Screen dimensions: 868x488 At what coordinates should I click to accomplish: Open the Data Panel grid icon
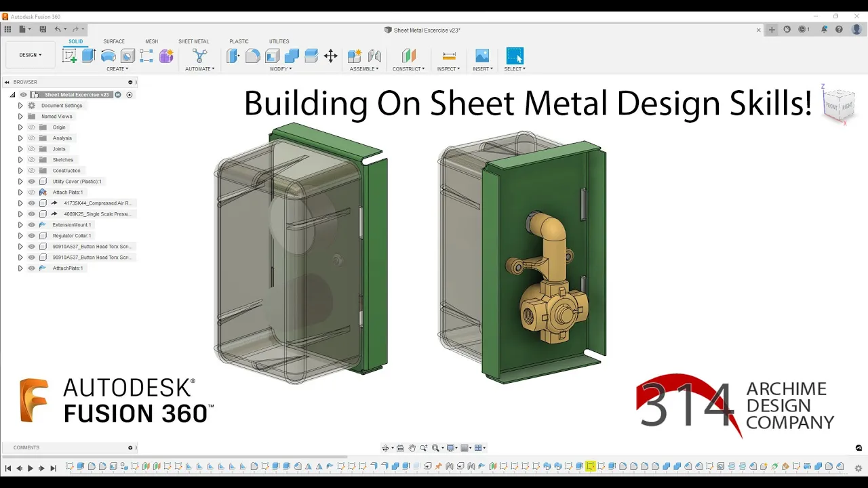[8, 29]
